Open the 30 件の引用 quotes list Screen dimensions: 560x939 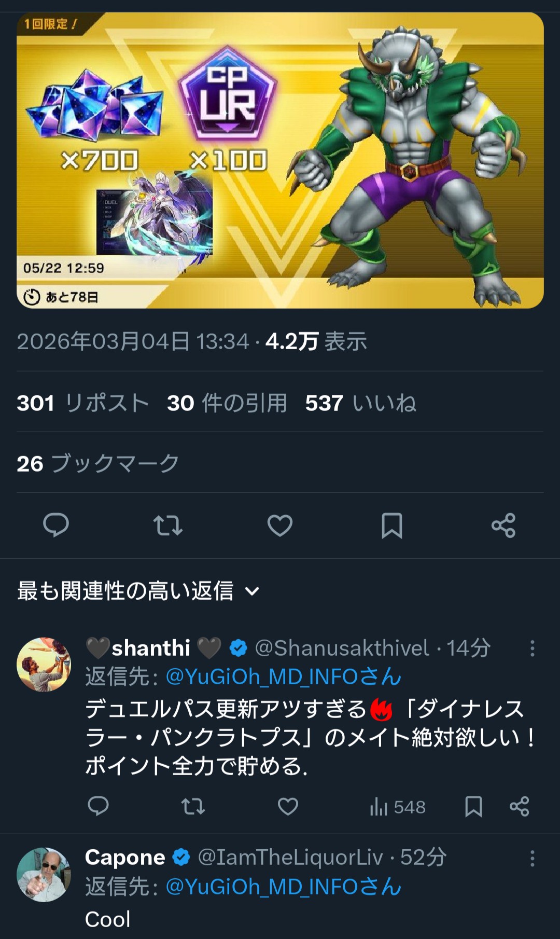[x=227, y=403]
